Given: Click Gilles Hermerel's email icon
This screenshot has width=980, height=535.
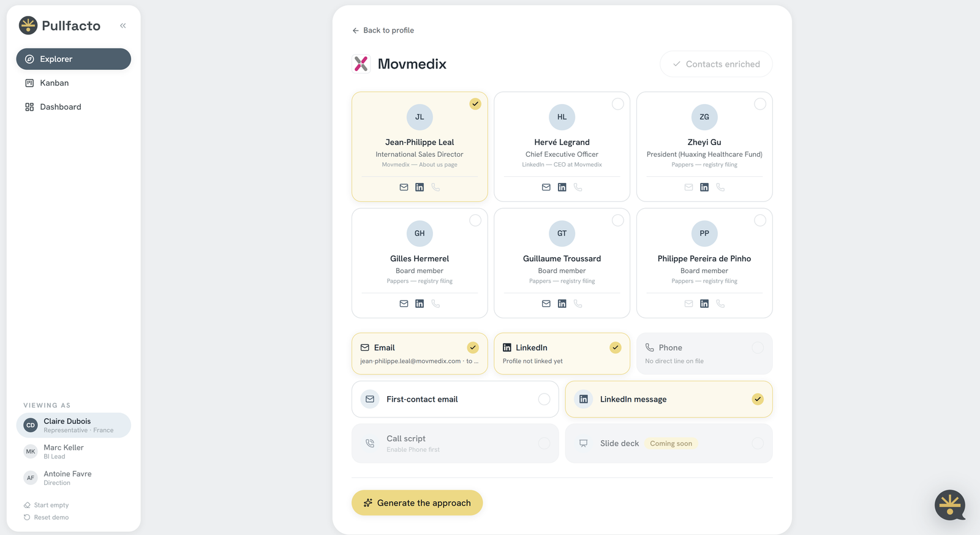Looking at the screenshot, I should tap(404, 304).
